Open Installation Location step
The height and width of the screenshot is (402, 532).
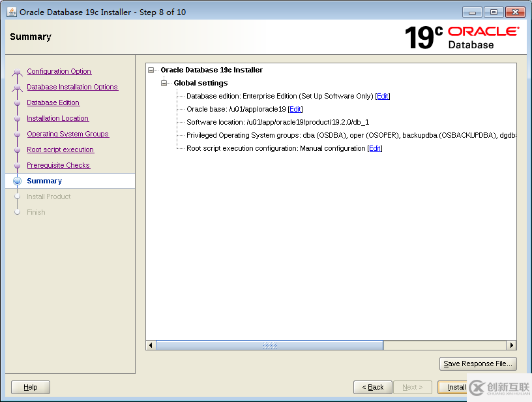pos(57,118)
